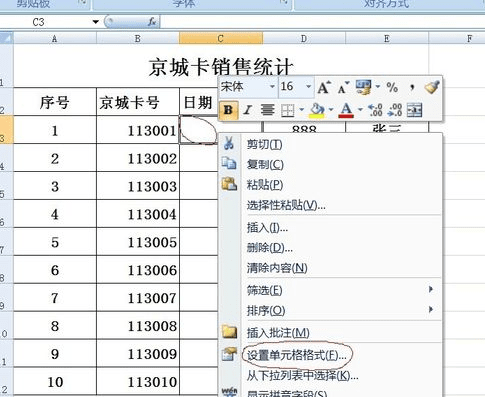Image resolution: width=485 pixels, height=397 pixels.
Task: Apply Percent Style from mini toolbar
Action: coord(392,87)
